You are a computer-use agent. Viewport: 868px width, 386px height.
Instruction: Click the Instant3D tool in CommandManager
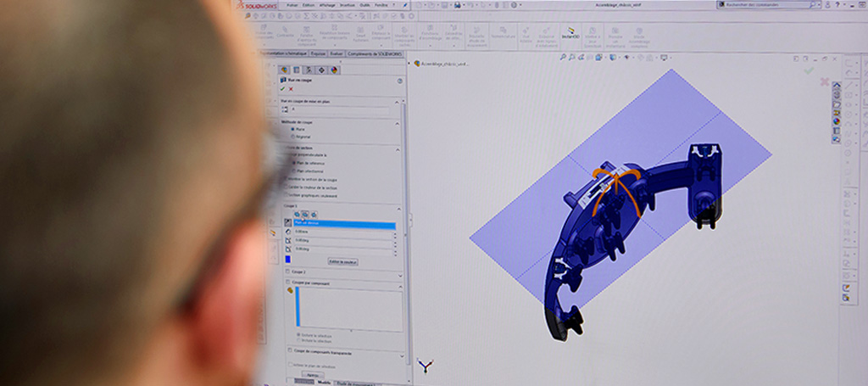coord(570,33)
